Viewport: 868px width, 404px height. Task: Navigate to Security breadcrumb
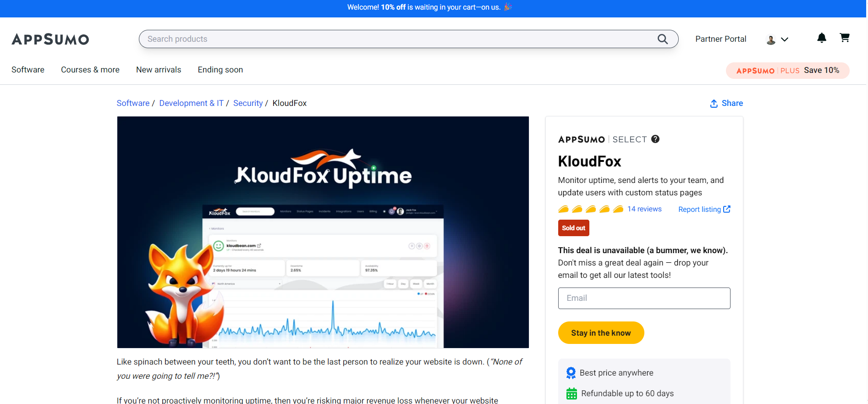(248, 103)
